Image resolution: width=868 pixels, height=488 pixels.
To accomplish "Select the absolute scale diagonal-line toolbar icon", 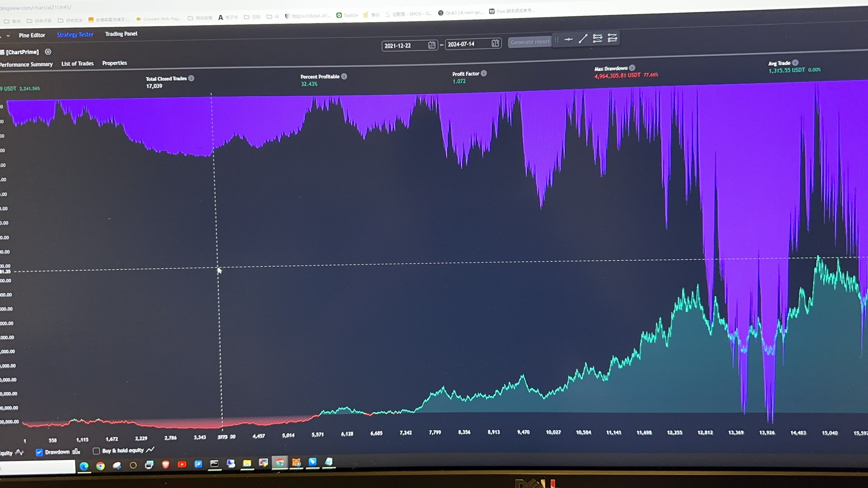I will point(582,39).
